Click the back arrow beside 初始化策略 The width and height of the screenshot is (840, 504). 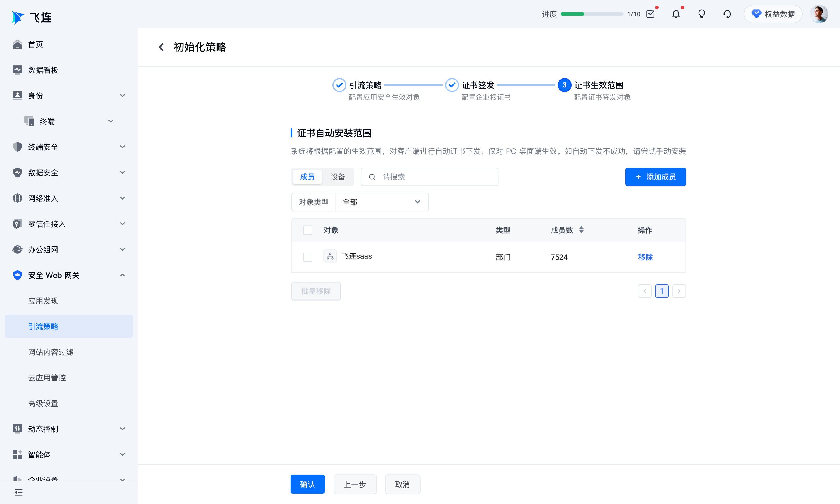pos(161,47)
